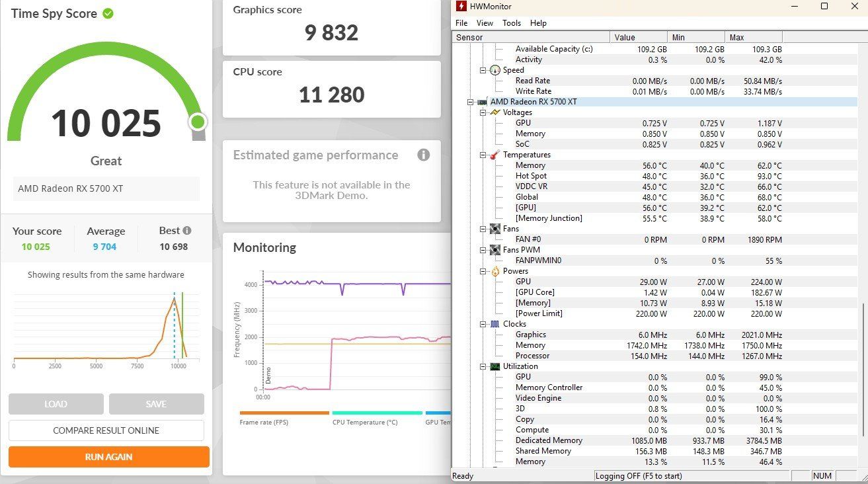The height and width of the screenshot is (484, 868).
Task: Select the AMD Radeon RX 5700 XT tree row
Action: [x=654, y=102]
